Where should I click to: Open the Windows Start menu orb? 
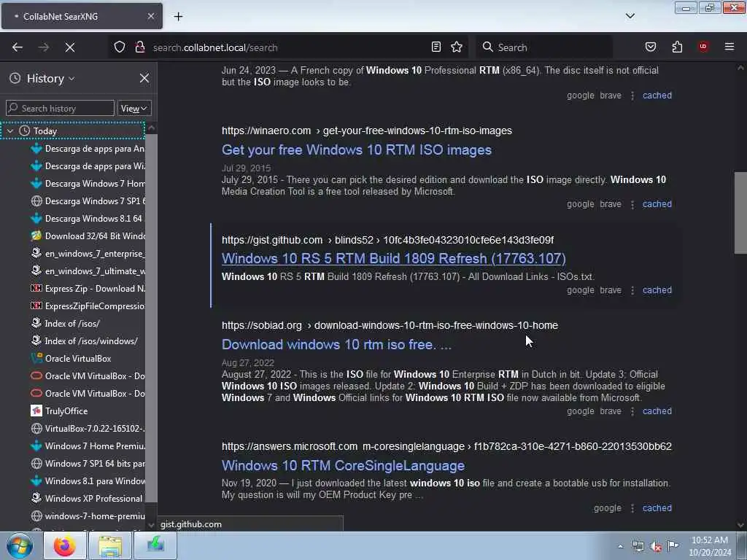[20, 545]
